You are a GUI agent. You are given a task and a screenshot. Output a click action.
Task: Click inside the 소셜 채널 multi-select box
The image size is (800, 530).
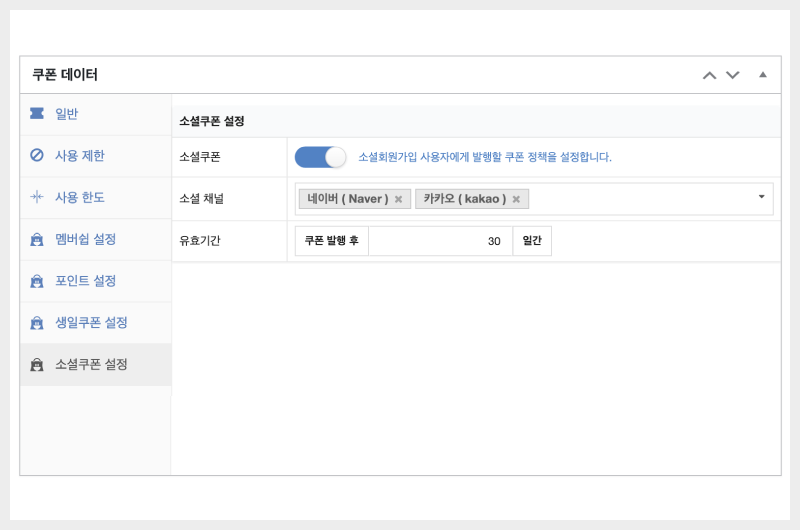[640, 199]
